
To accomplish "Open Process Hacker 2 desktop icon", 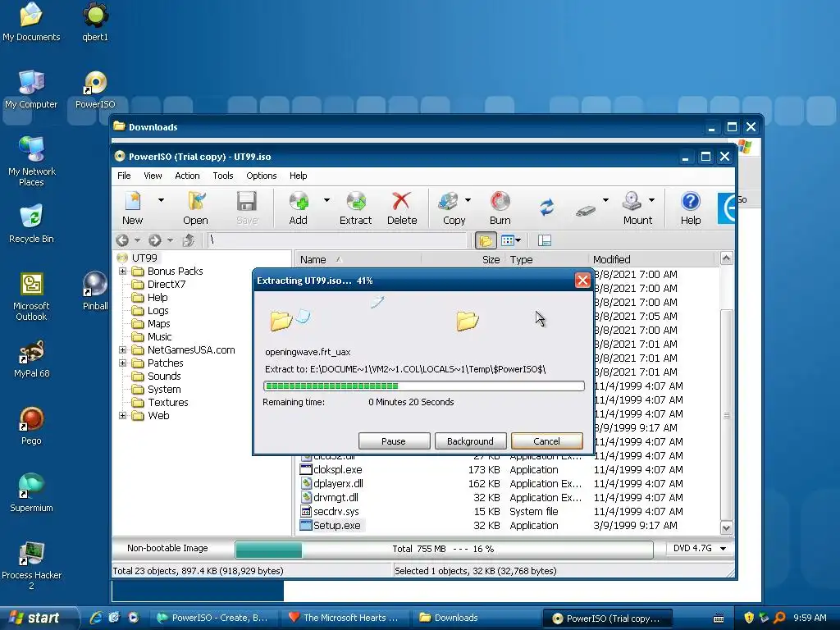I will point(31,565).
